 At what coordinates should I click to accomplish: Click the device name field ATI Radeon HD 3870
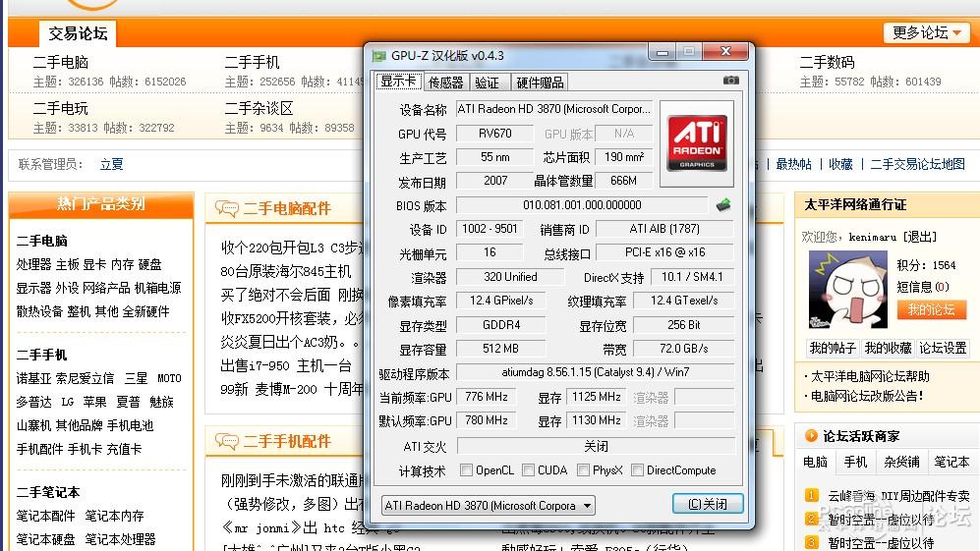click(553, 109)
